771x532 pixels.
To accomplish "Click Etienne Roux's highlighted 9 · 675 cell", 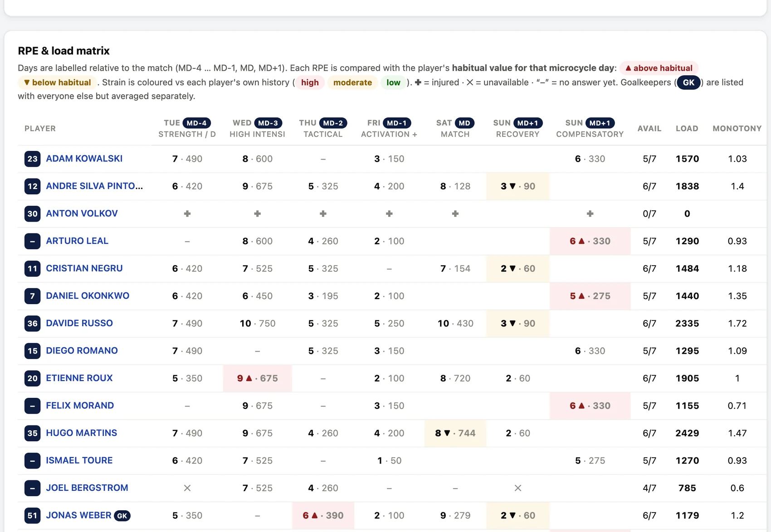I will (258, 378).
